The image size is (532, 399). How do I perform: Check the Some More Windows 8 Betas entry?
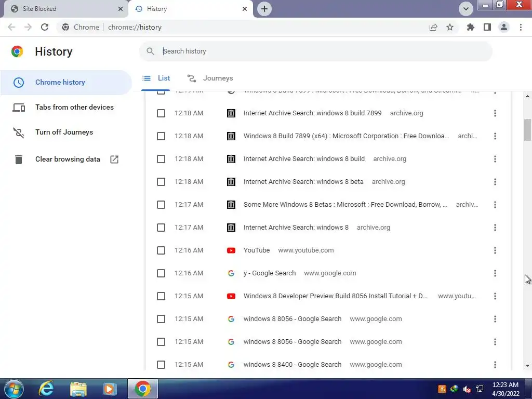point(161,205)
